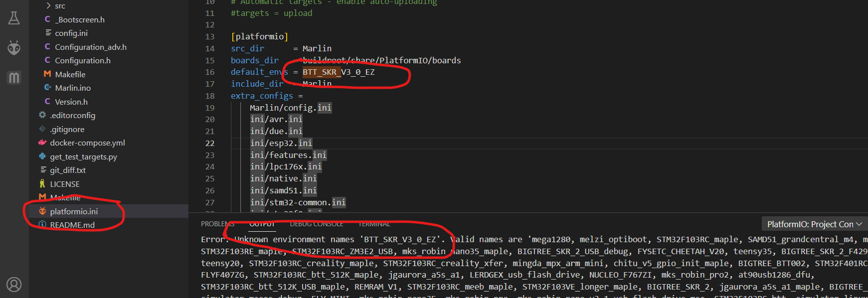This screenshot has width=868, height=298.
Task: Open the PlatformIO alien sidebar icon
Action: point(14,48)
